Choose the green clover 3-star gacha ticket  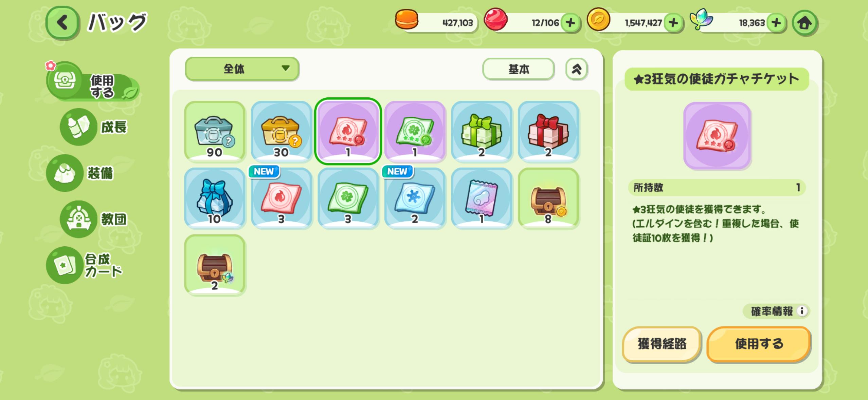(x=415, y=131)
